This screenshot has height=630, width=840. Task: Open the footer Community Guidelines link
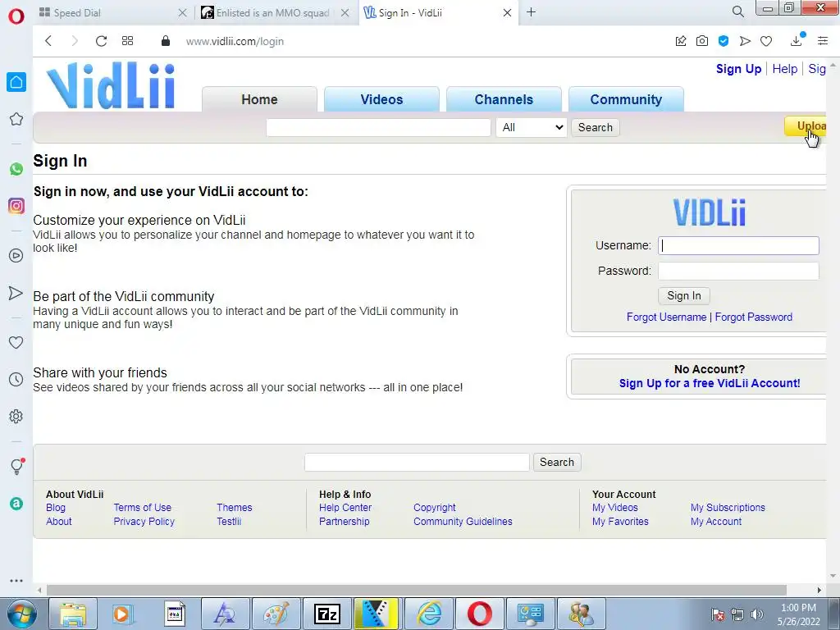463,521
